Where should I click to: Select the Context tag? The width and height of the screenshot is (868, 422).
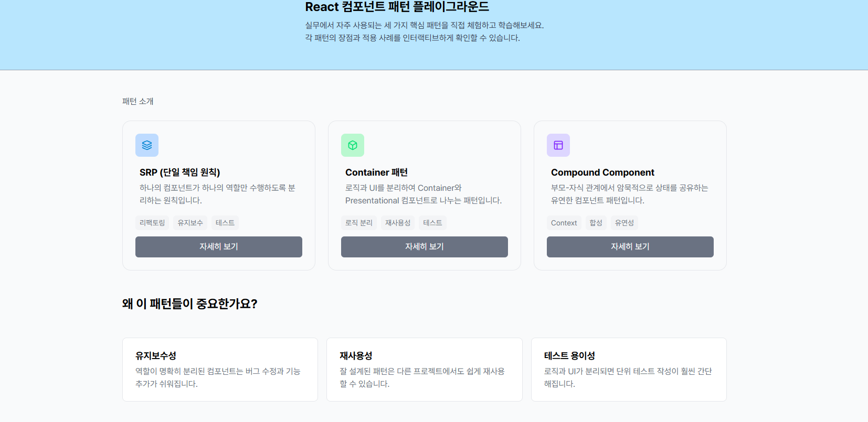(x=564, y=223)
